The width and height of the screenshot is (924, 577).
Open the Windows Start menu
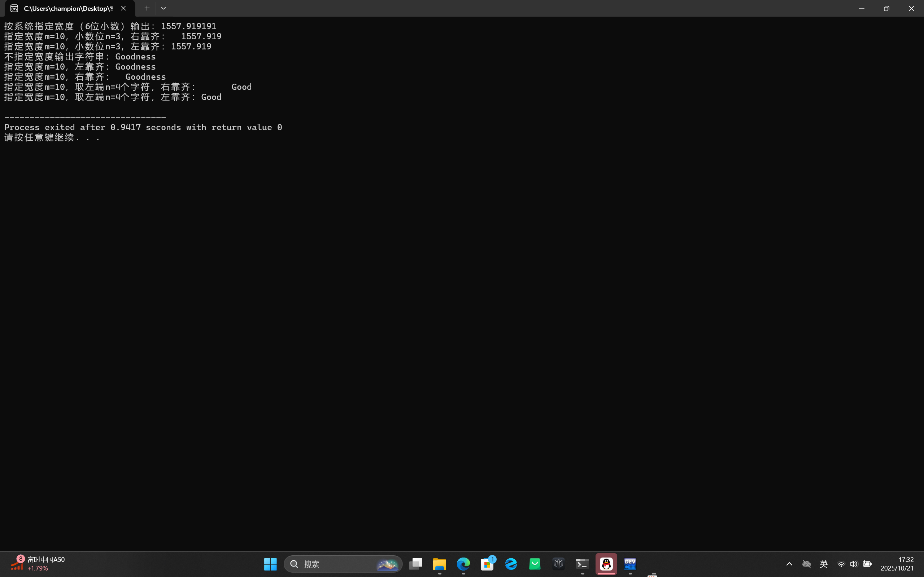270,564
